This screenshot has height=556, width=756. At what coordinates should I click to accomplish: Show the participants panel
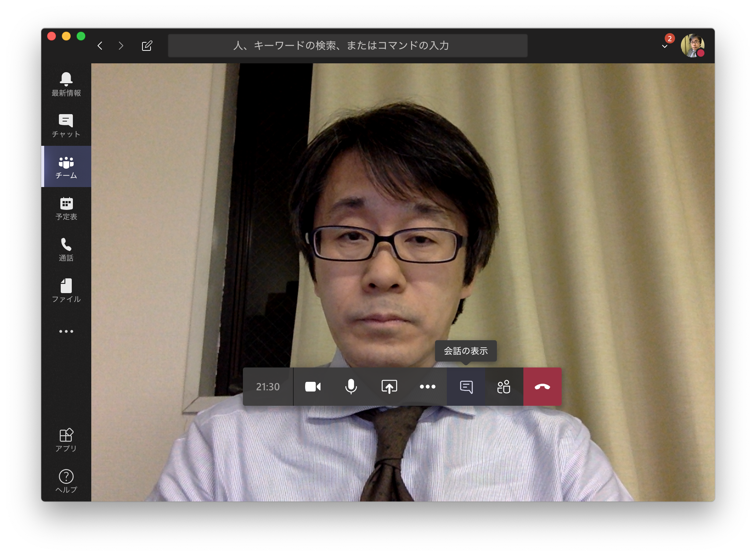[x=504, y=387]
